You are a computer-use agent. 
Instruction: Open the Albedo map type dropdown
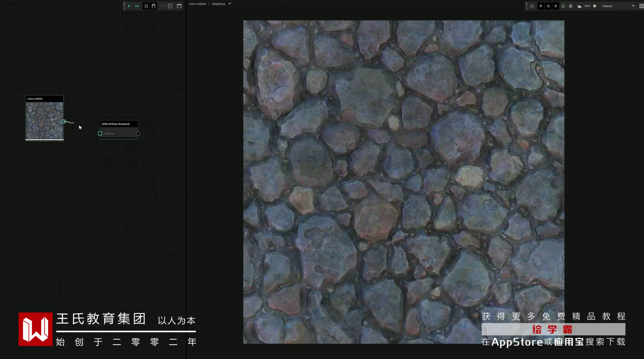pos(618,6)
